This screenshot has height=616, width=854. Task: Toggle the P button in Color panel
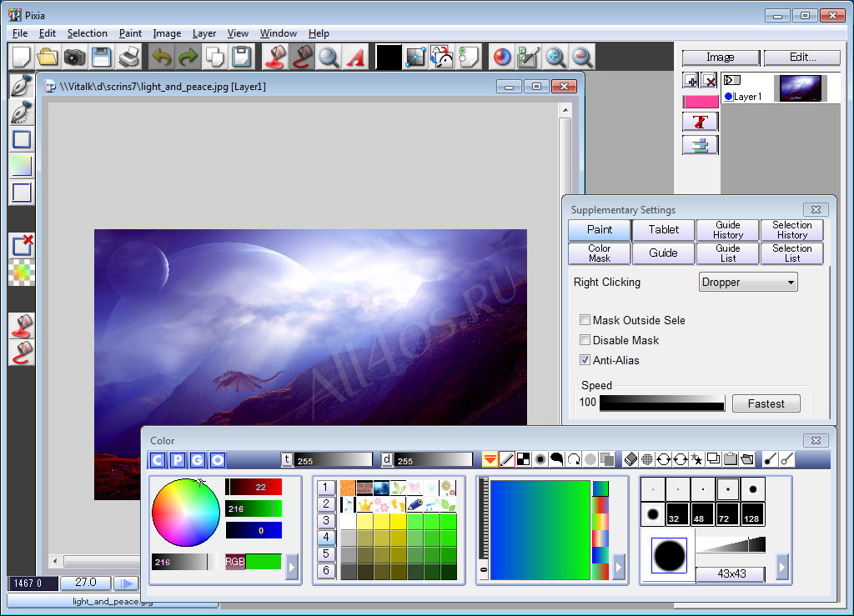(x=178, y=460)
